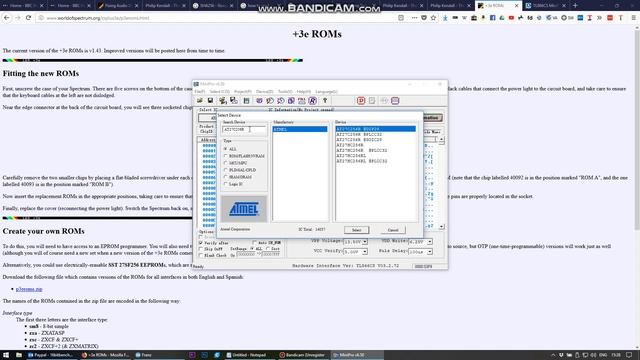
Task: Open the VPP Voltage dropdown
Action: [365, 242]
